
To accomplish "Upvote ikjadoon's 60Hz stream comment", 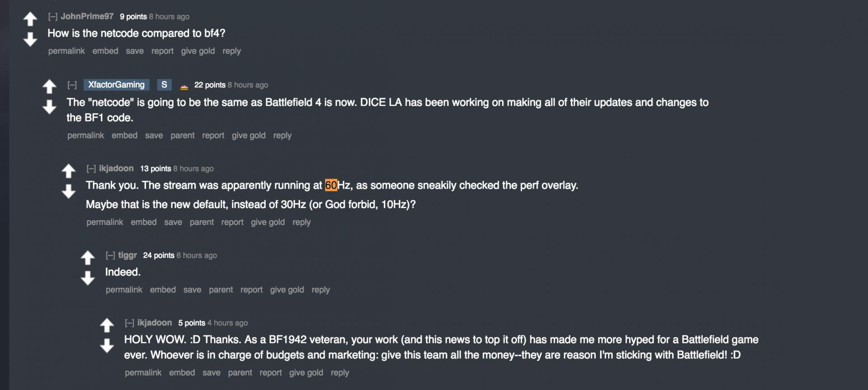I will 68,171.
